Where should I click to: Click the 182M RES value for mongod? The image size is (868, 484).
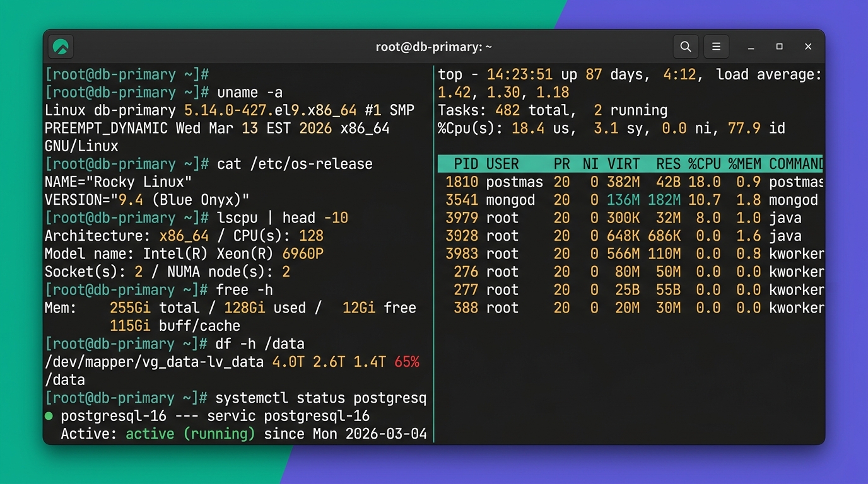pyautogui.click(x=664, y=200)
